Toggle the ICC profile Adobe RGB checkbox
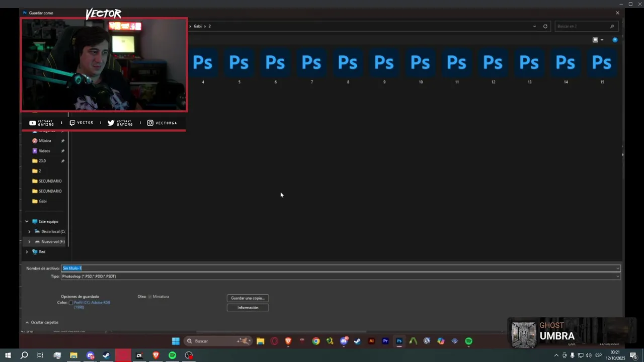 click(71, 303)
